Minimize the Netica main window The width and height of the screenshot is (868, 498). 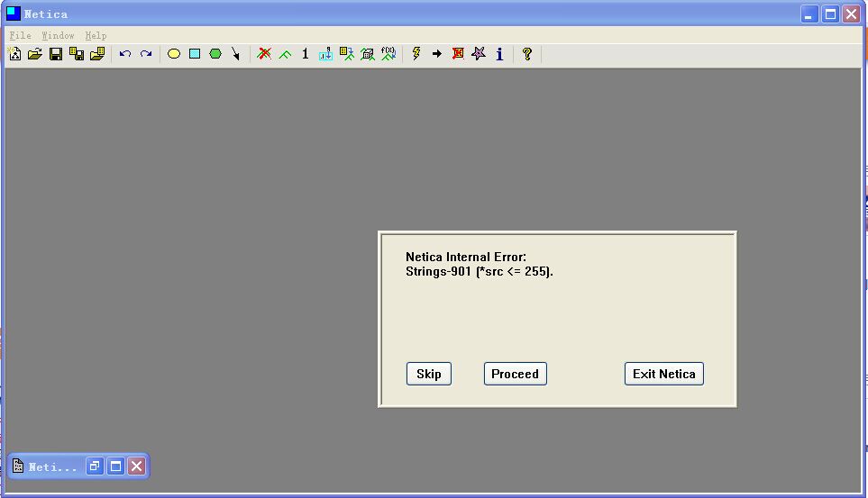tap(809, 14)
